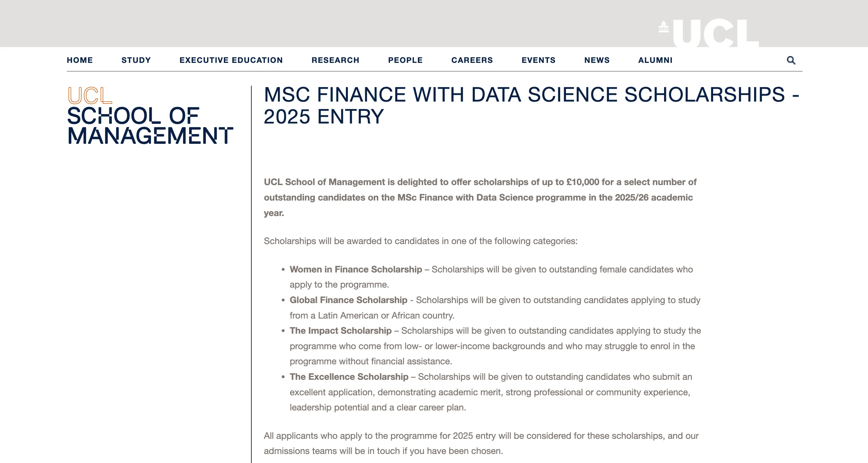868x463 pixels.
Task: Click the UCL banner logo
Action: pos(709,33)
